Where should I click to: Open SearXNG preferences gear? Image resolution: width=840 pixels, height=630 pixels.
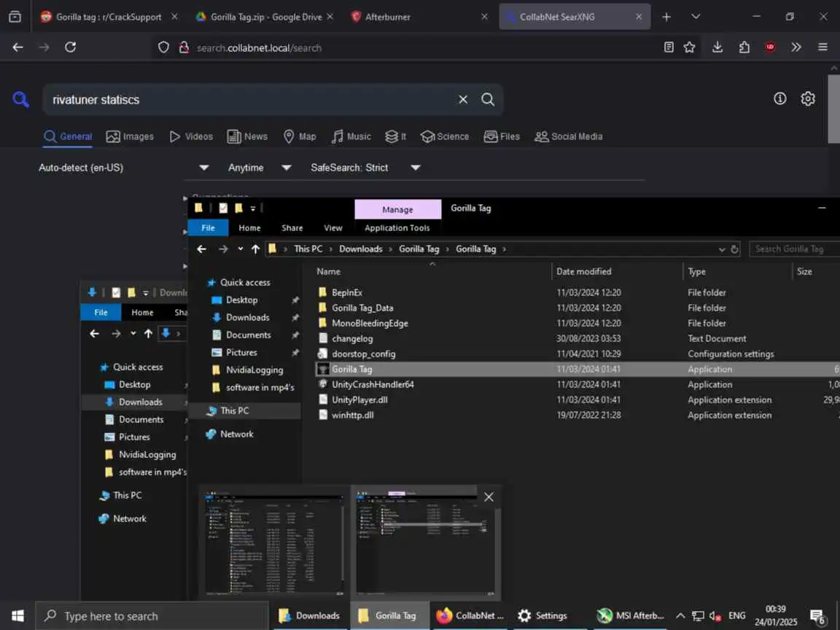pos(808,98)
